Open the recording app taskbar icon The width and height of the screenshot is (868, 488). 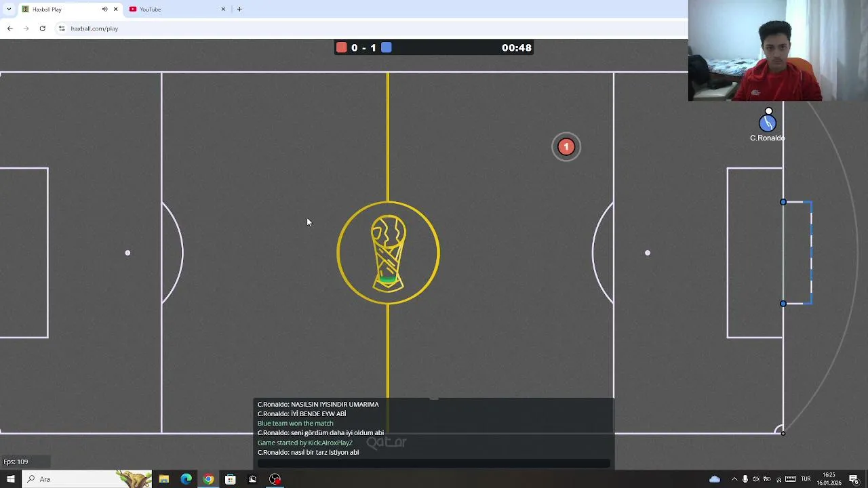click(x=275, y=479)
